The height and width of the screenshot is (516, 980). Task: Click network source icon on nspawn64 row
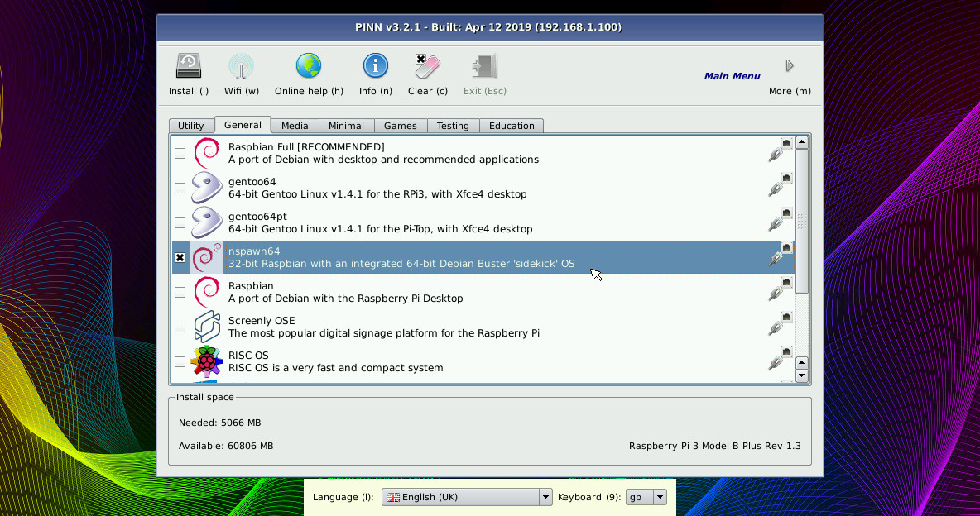click(x=780, y=255)
